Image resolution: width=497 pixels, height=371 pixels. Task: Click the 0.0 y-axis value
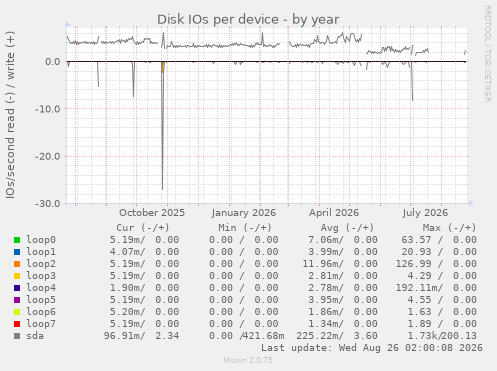coord(53,62)
